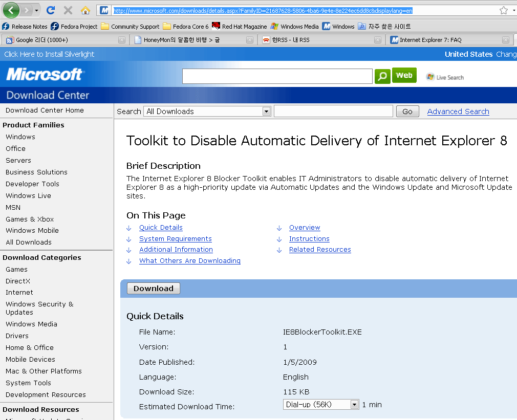
Task: Click the down-arrow icon beside Quick Details
Action: point(129,228)
